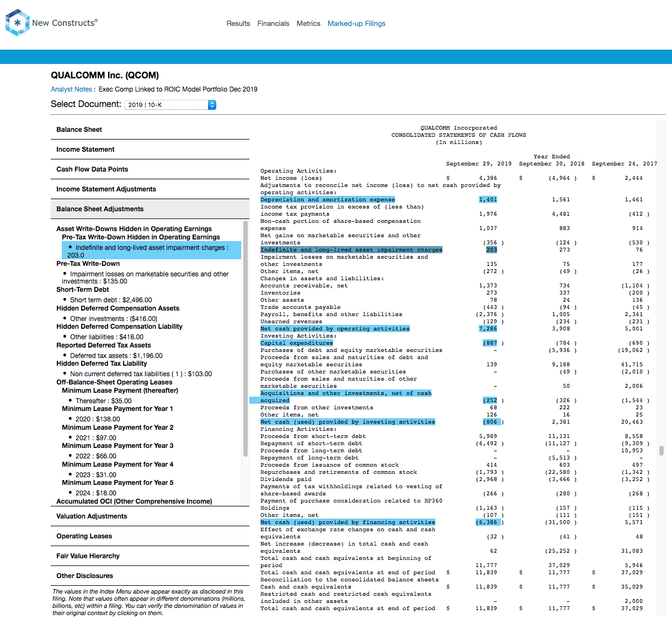
Task: Select the Non current deferred tax liabilities item
Action: [141, 374]
